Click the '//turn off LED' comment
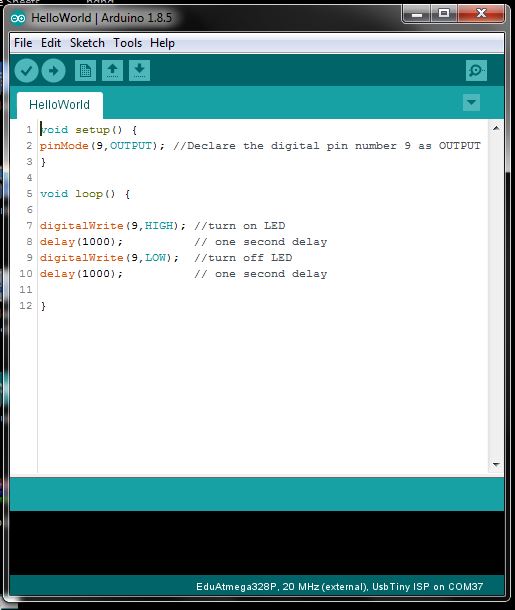Viewport: 515px width, 610px height. point(243,258)
